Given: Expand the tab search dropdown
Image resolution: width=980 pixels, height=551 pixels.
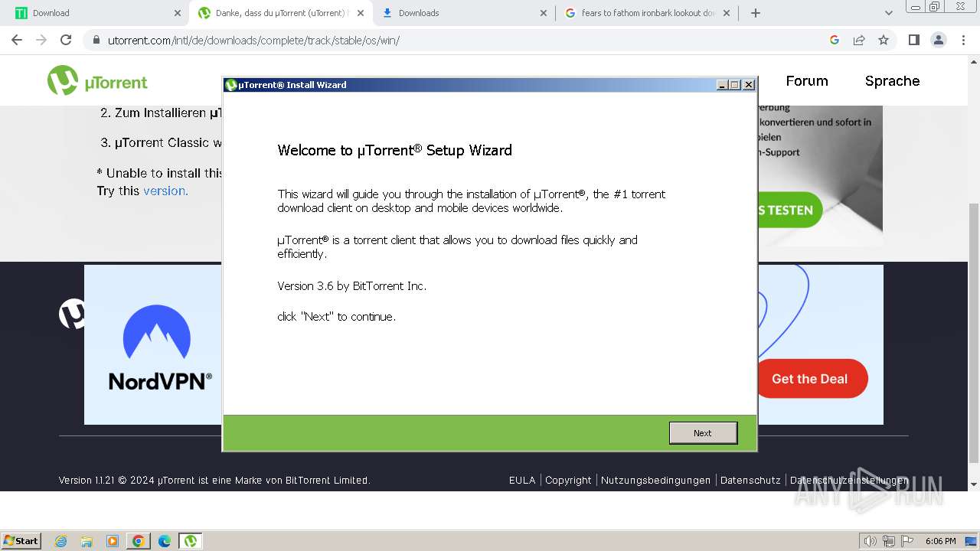Looking at the screenshot, I should tap(888, 13).
